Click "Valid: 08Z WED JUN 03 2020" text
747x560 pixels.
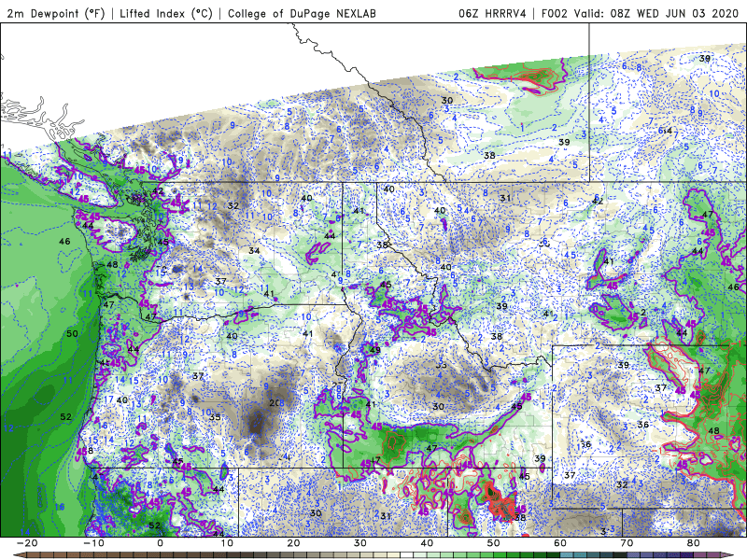[x=657, y=13]
